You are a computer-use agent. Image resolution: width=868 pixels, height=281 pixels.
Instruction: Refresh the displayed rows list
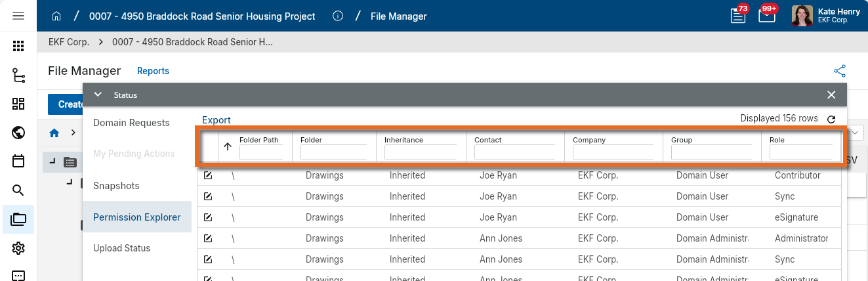click(831, 119)
